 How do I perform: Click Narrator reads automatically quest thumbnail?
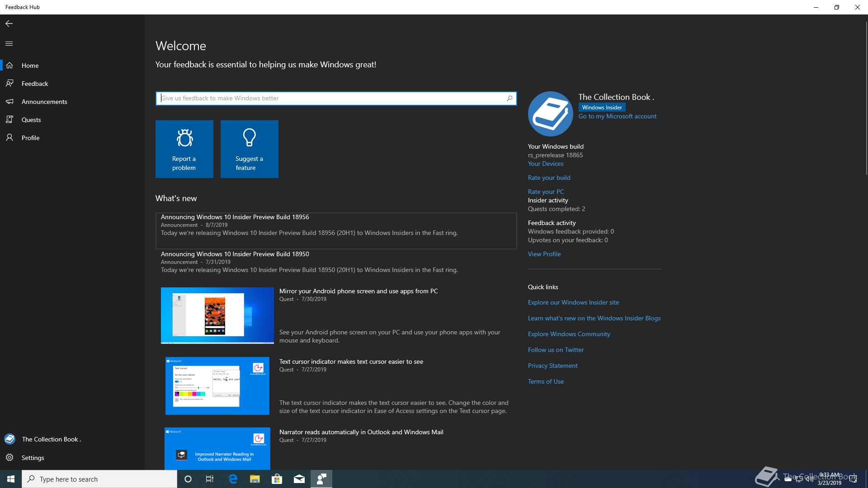tap(217, 449)
